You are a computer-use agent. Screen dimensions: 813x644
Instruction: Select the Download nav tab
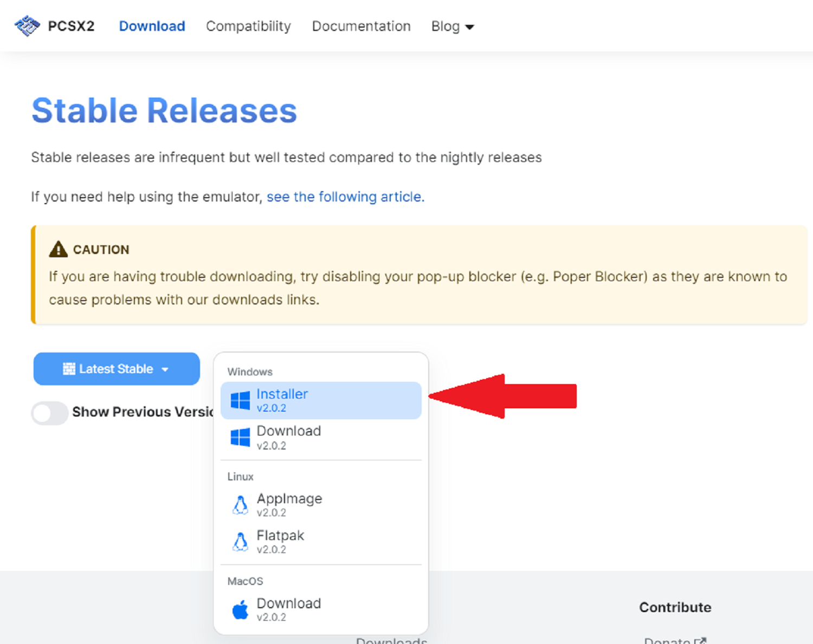[152, 26]
